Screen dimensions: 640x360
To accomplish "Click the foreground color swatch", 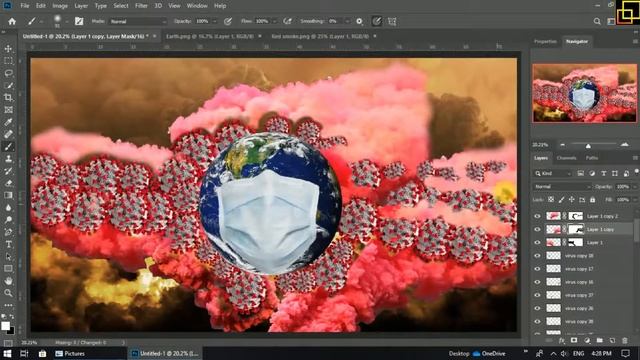I will click(5, 326).
